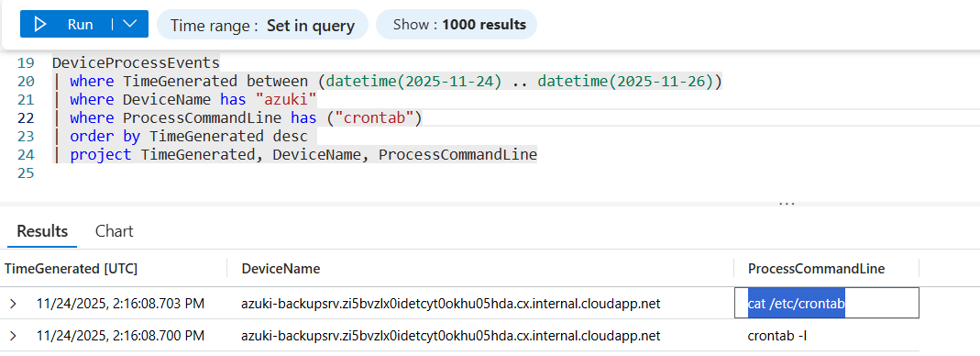Click the three-dot pane splitter handle
The height and width of the screenshot is (356, 980).
787,204
